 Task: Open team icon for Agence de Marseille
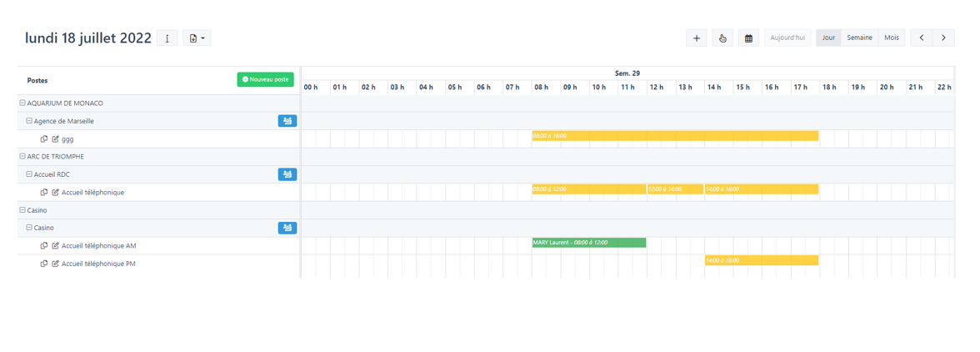(287, 121)
